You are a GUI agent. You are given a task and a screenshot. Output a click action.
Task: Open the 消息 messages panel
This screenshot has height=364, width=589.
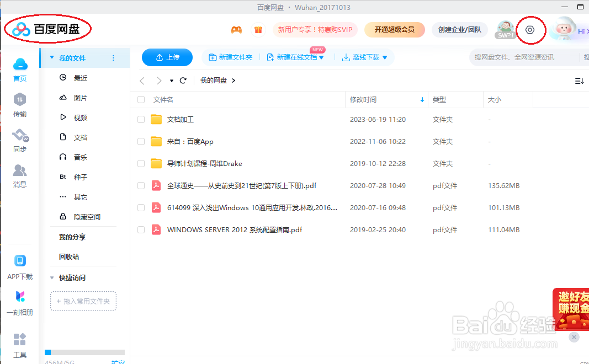click(20, 176)
